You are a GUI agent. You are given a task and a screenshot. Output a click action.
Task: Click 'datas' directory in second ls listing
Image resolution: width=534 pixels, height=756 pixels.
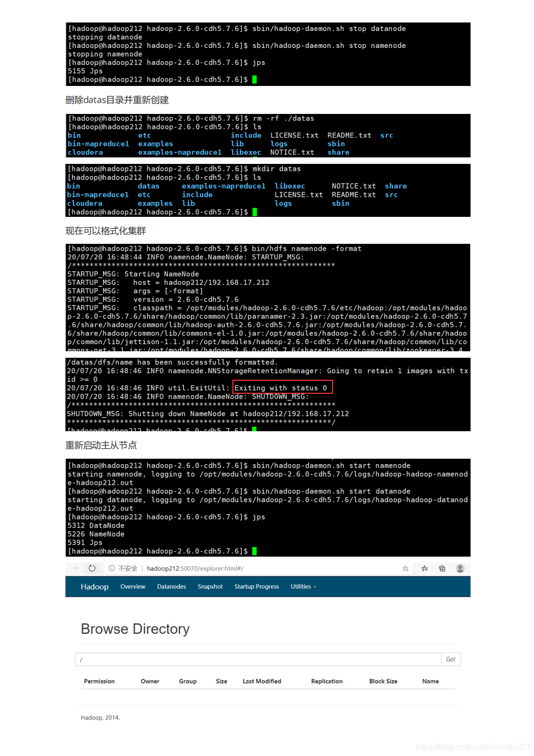[x=148, y=186]
